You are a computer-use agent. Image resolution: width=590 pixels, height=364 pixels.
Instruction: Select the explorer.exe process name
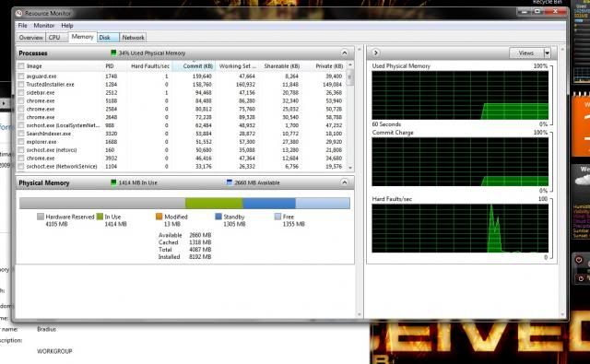pos(41,142)
